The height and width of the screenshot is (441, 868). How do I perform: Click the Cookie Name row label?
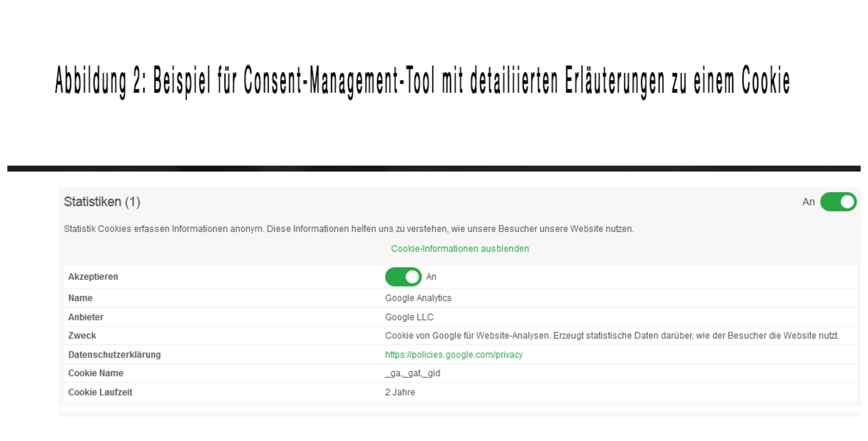pyautogui.click(x=96, y=374)
